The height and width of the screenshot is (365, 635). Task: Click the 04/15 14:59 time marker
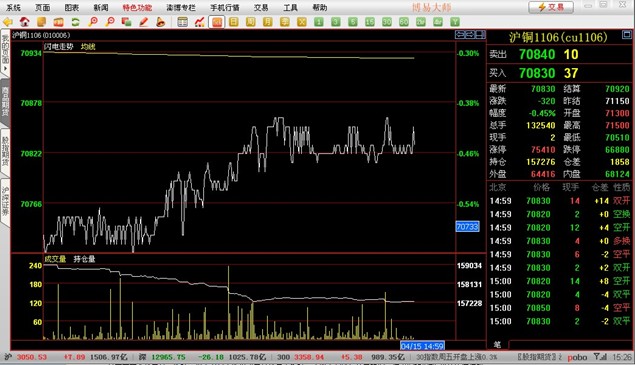[422, 346]
